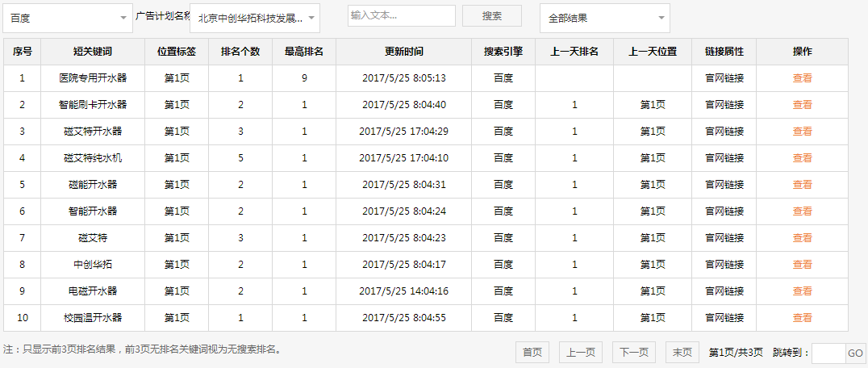868x368 pixels.
Task: Click update time 2017/5/25 17:04:29
Action: (403, 132)
